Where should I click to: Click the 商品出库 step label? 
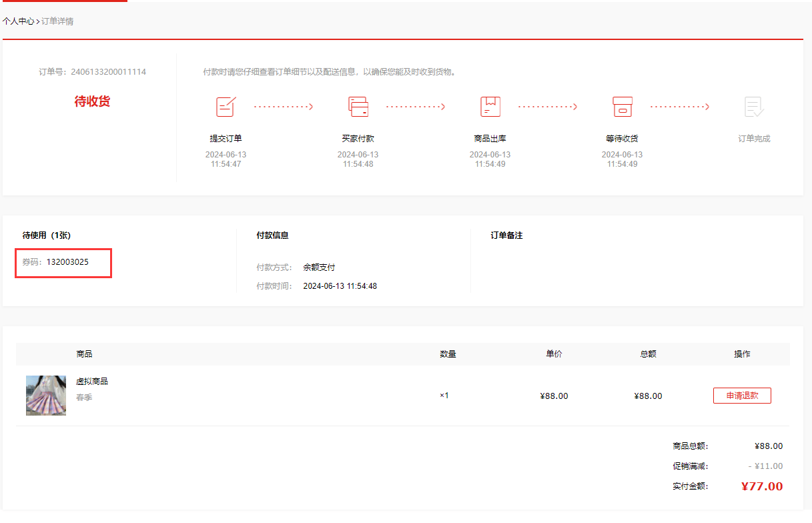pyautogui.click(x=490, y=139)
